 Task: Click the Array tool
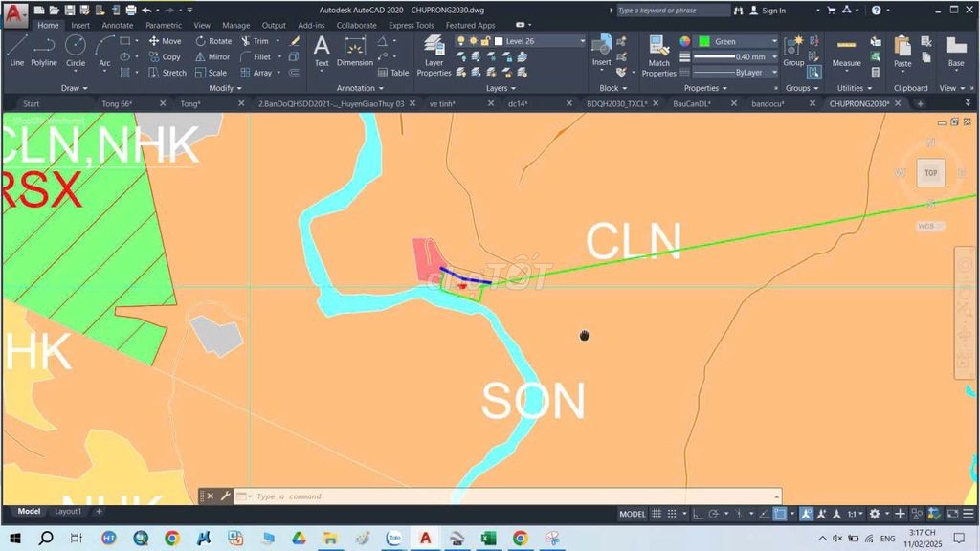click(x=256, y=73)
